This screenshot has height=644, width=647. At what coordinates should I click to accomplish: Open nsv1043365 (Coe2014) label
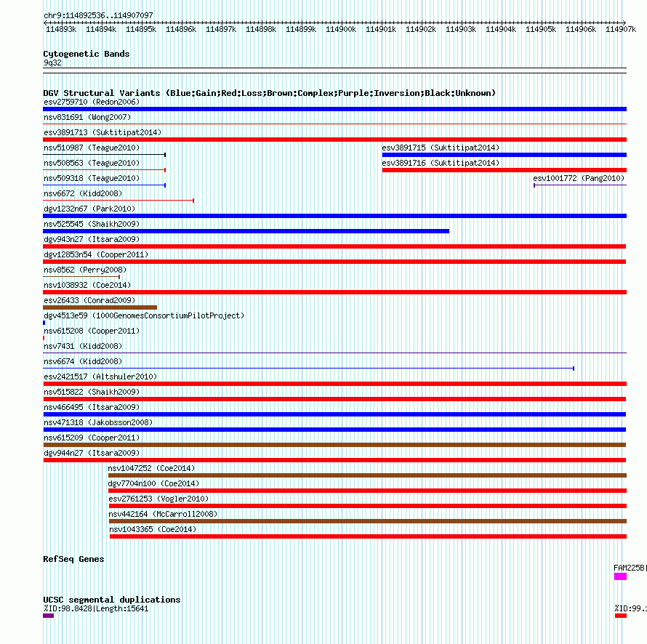click(153, 529)
